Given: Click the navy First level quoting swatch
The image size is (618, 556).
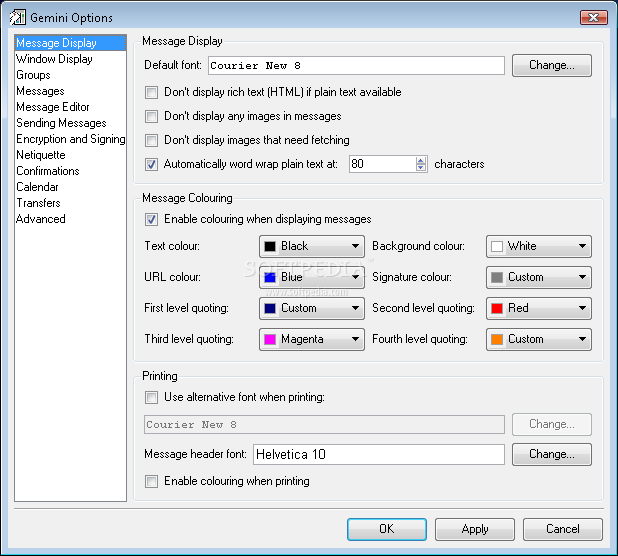Looking at the screenshot, I should tap(270, 308).
